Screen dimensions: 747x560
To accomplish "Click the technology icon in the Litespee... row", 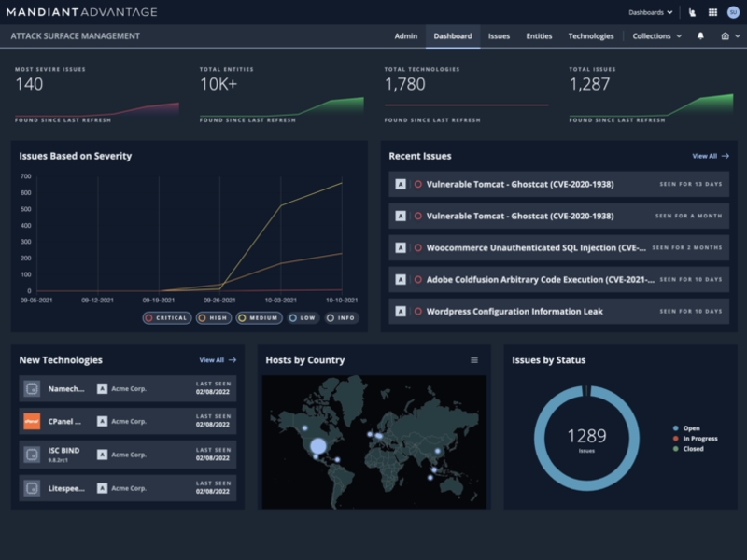I will [32, 488].
